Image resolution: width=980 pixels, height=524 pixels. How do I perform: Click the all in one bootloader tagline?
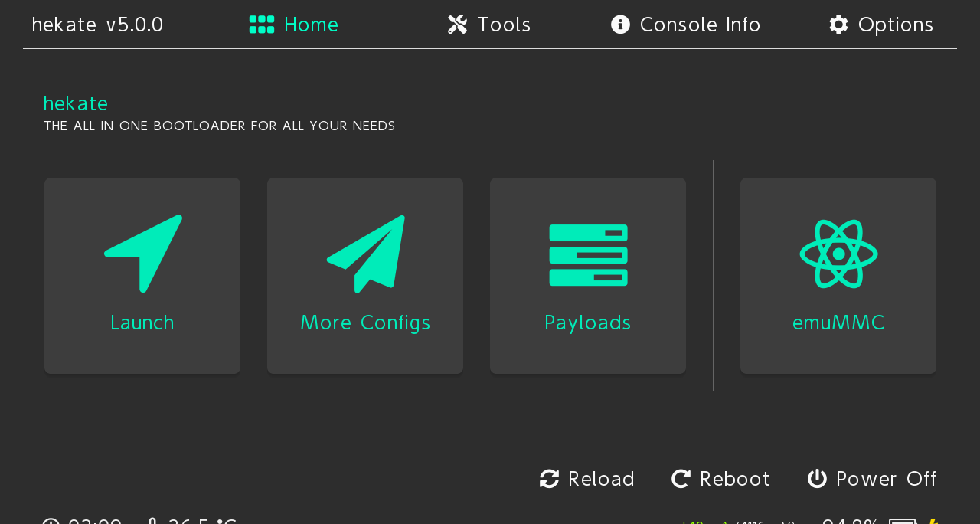[x=220, y=126]
